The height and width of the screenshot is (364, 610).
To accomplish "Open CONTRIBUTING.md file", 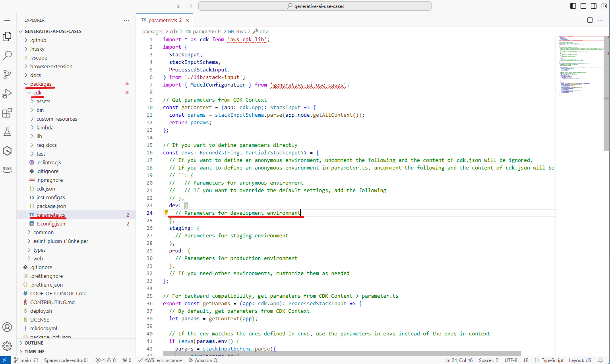I will (76, 302).
